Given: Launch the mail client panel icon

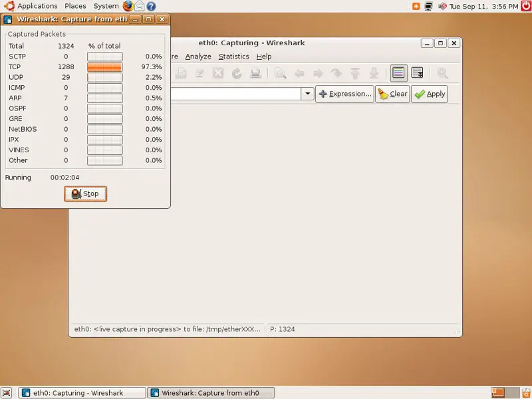Looking at the screenshot, I should [x=140, y=6].
